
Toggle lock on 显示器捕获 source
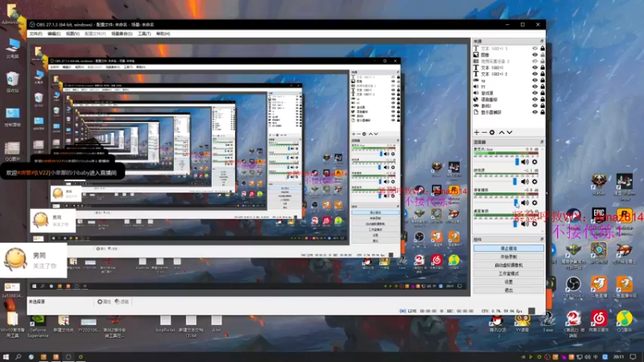[x=543, y=112]
